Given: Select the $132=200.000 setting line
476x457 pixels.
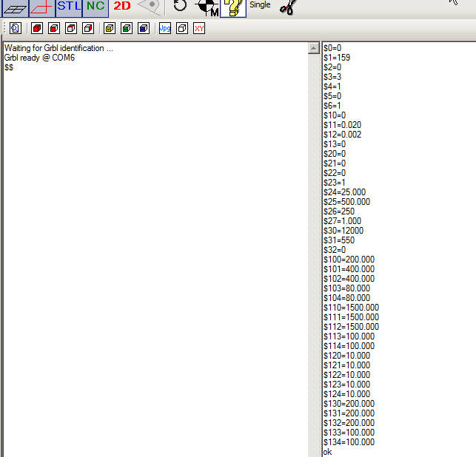Looking at the screenshot, I should 349,423.
